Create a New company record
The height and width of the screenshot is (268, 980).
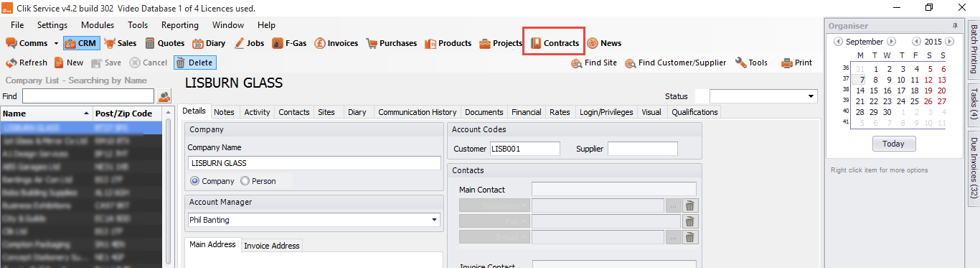(69, 63)
